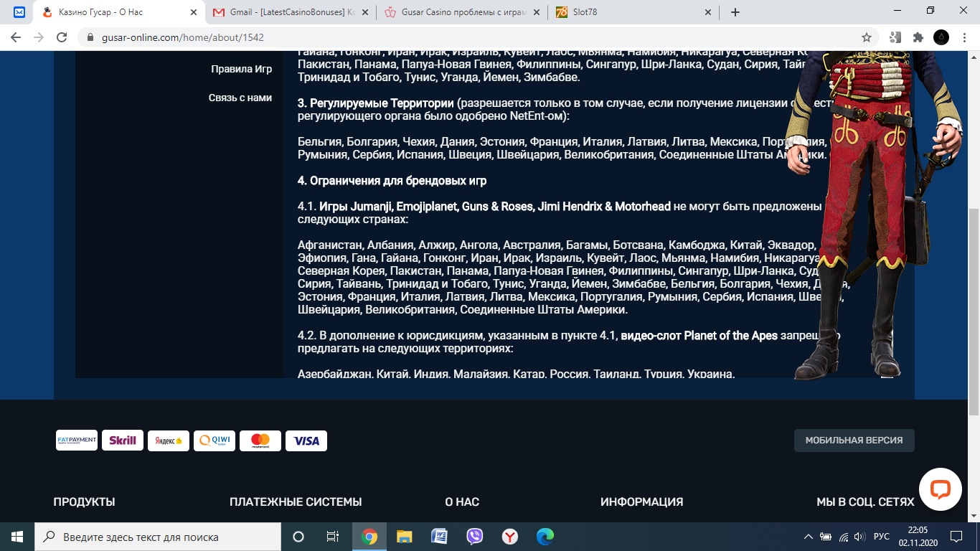Viewport: 980px width, 551px height.
Task: Open the clock showing 22:05
Action: pos(918,537)
